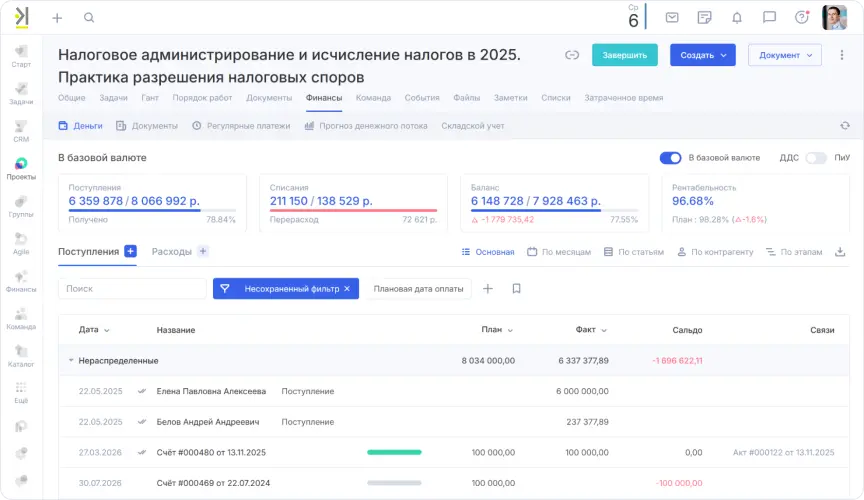Open Складской учет subtab

tap(473, 126)
